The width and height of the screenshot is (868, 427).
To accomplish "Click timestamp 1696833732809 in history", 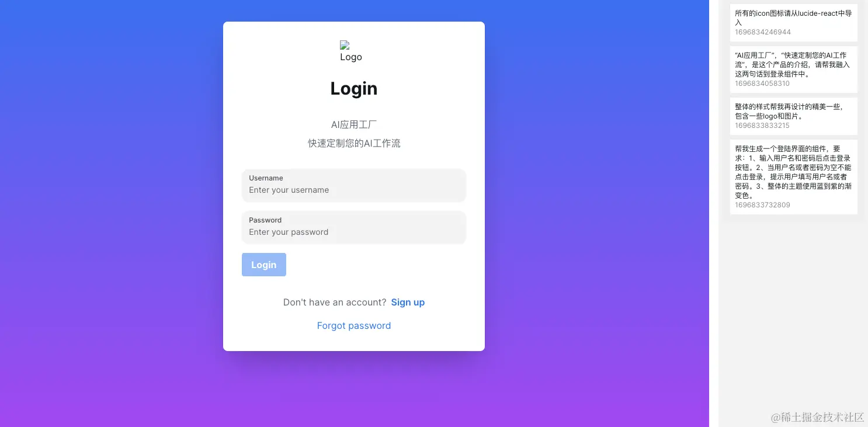I will (x=762, y=205).
